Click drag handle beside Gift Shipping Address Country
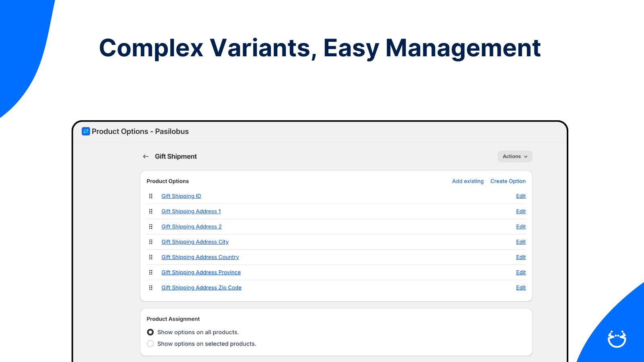The height and width of the screenshot is (362, 644). (151, 257)
